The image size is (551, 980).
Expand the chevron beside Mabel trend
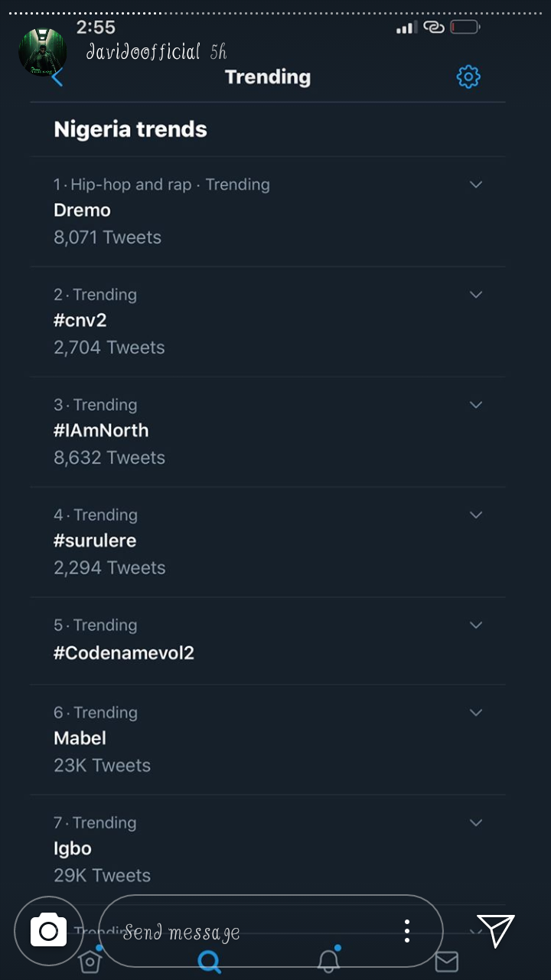(x=476, y=713)
